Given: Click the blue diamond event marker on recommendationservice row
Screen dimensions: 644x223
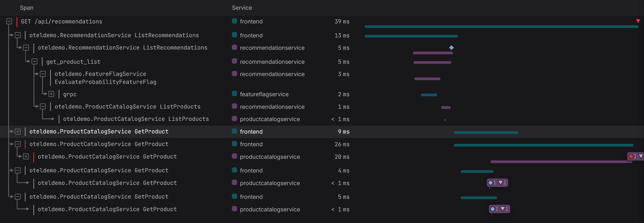Looking at the screenshot, I should tap(451, 48).
